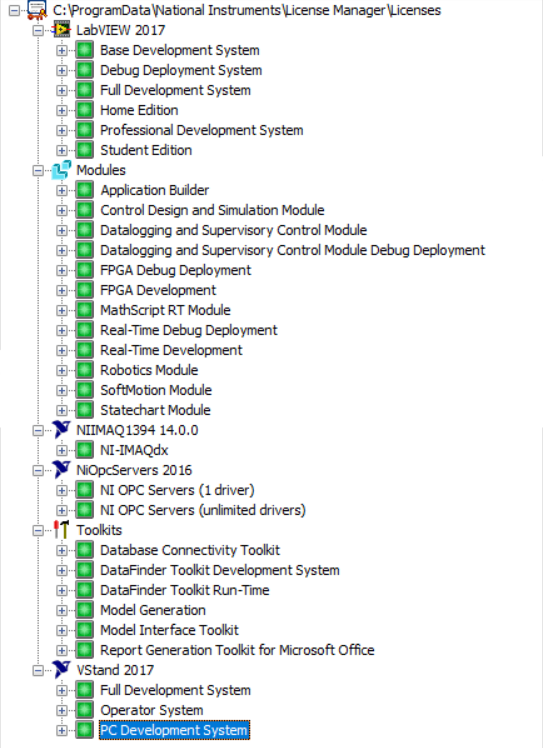This screenshot has height=748, width=543.
Task: Click the license folder root computer icon
Action: pyautogui.click(x=37, y=10)
